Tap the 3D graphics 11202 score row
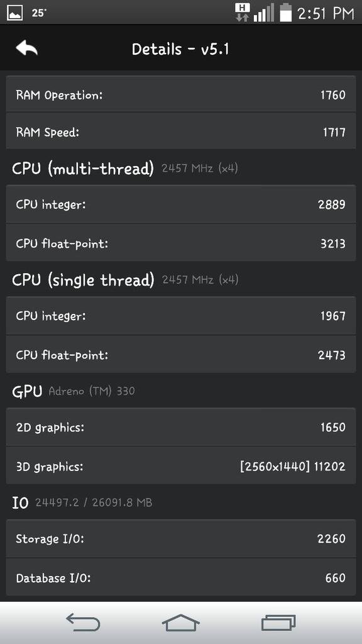The height and width of the screenshot is (644, 362). pyautogui.click(x=181, y=466)
